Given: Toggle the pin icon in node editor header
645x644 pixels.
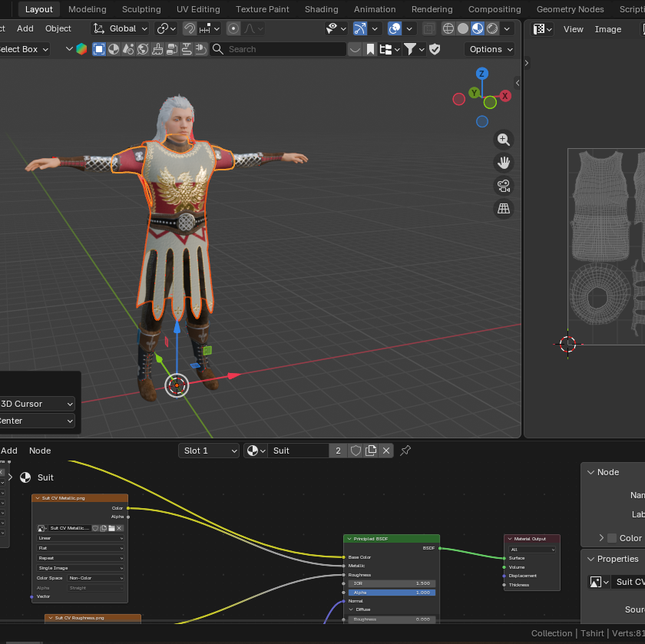Looking at the screenshot, I should coord(405,451).
